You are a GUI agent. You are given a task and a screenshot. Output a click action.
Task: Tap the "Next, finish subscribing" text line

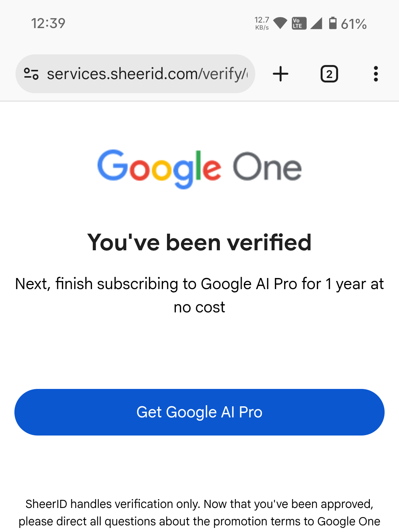point(199,284)
